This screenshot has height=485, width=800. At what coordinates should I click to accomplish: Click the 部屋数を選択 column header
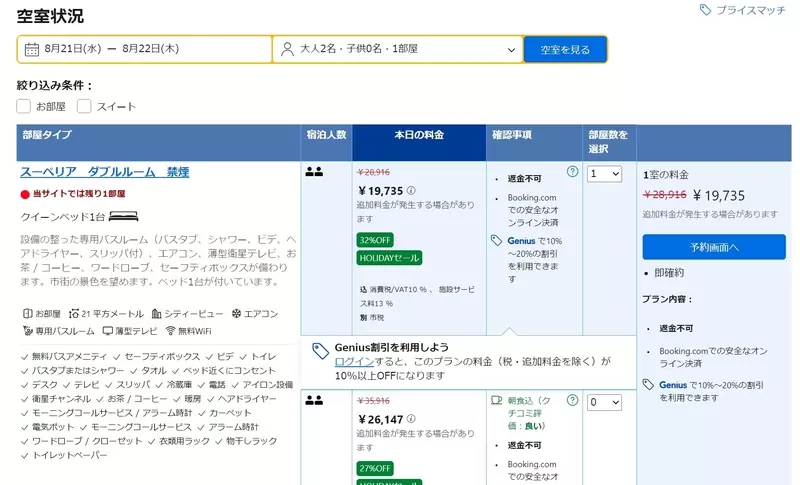pos(608,142)
